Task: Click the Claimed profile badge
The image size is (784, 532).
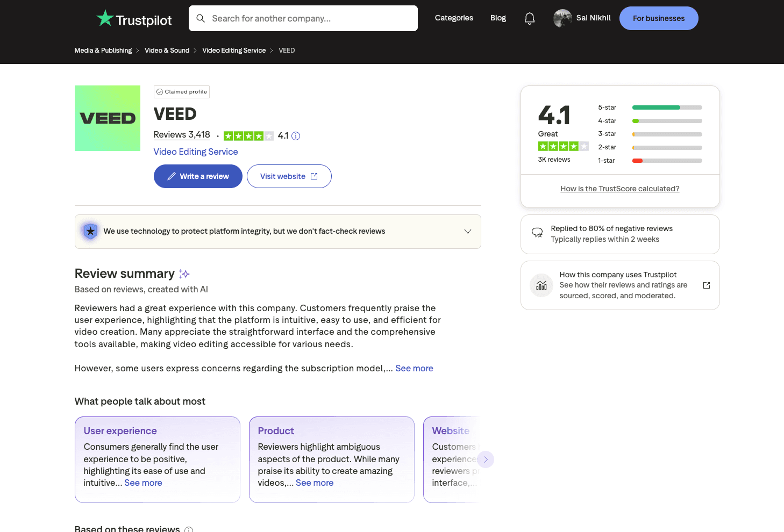Action: point(182,92)
